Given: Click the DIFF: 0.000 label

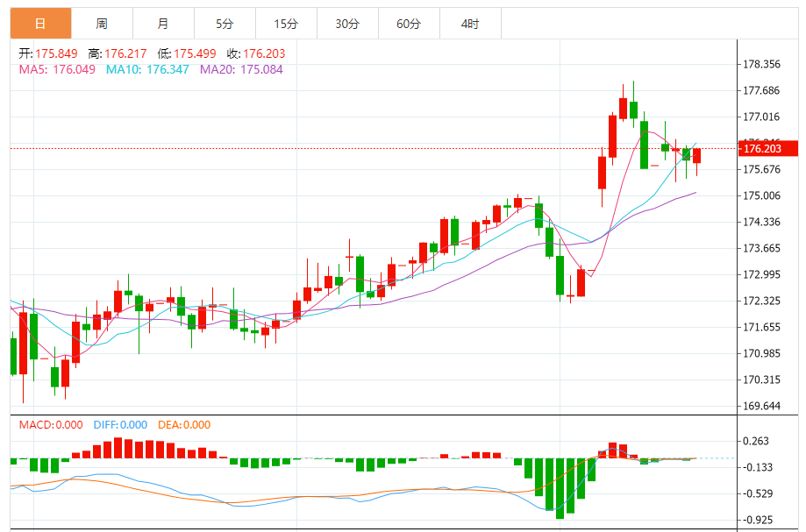Looking at the screenshot, I should click(119, 425).
